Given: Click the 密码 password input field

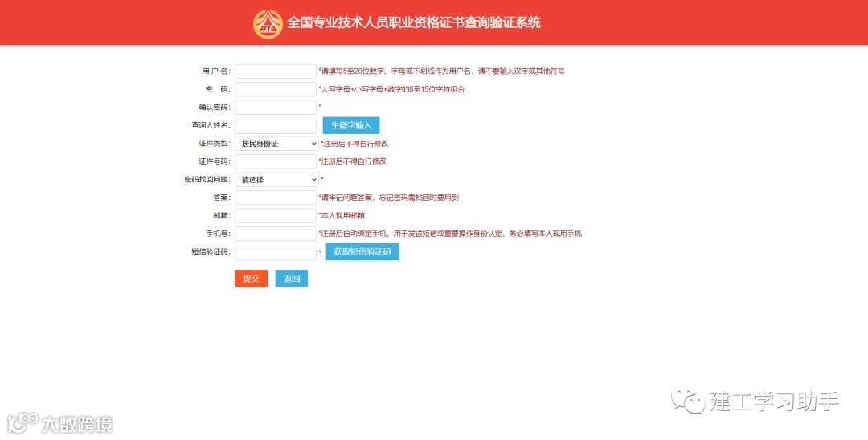Looking at the screenshot, I should point(276,89).
